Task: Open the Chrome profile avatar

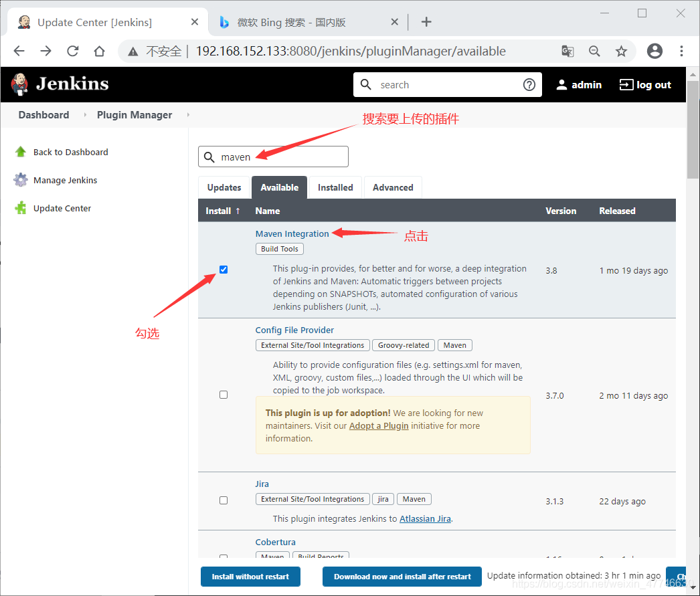Action: [x=654, y=51]
